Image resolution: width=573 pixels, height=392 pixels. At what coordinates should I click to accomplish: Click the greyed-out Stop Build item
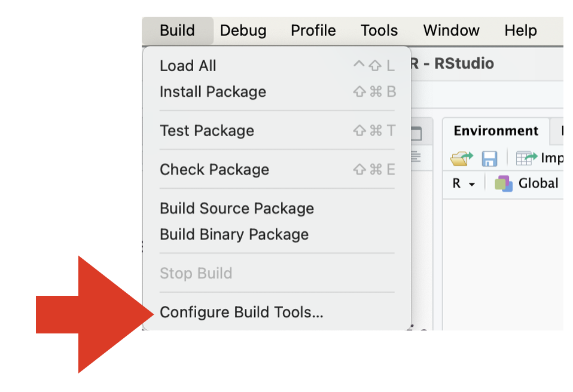[196, 274]
